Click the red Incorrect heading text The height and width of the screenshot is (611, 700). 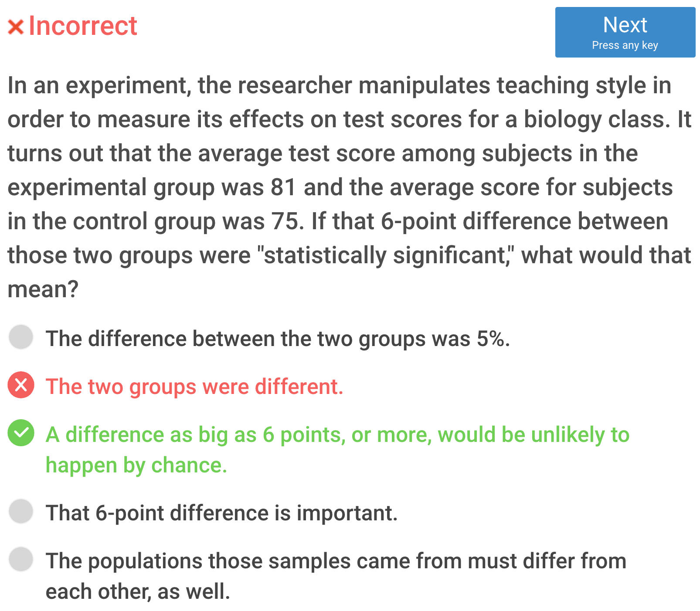83,26
